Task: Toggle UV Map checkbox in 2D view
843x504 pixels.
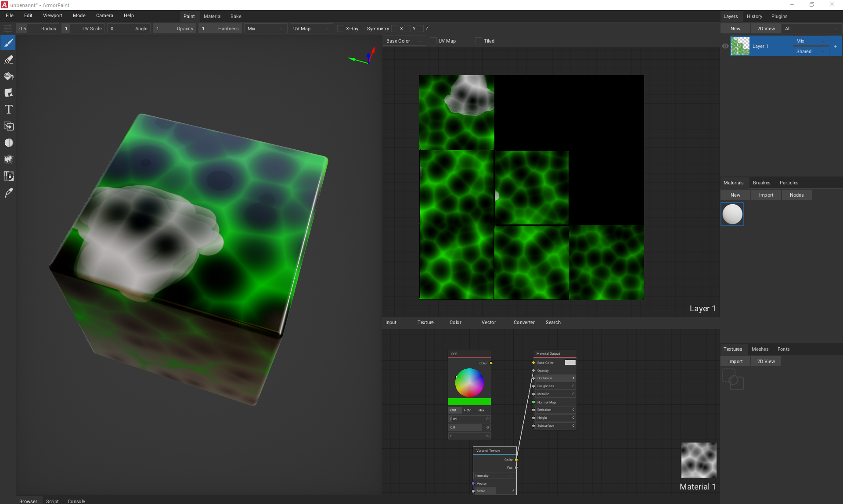Action: [433, 41]
